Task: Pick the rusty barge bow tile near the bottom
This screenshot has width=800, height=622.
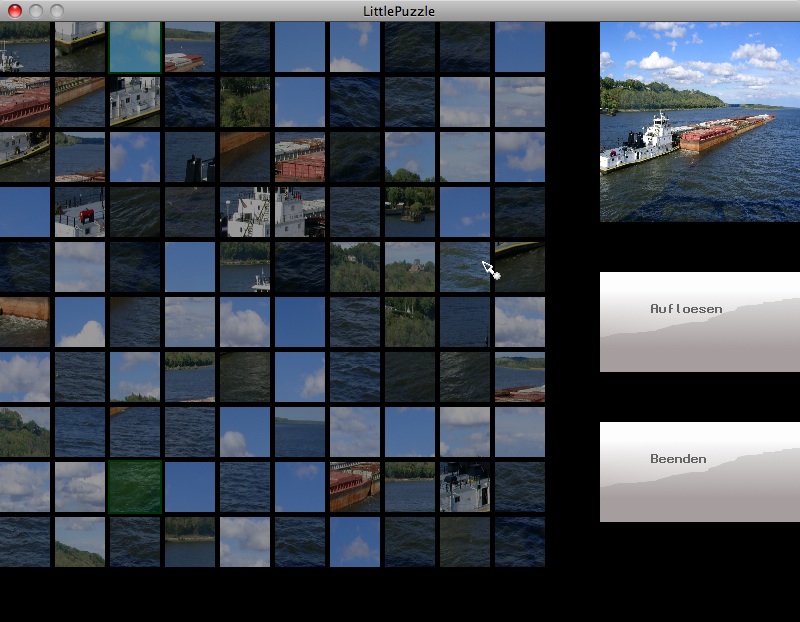Action: pyautogui.click(x=355, y=487)
